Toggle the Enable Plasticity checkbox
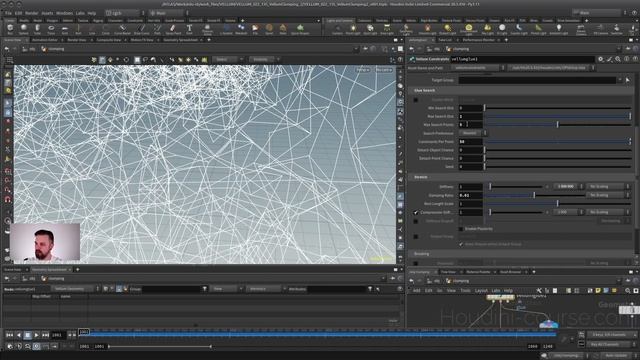 click(461, 229)
